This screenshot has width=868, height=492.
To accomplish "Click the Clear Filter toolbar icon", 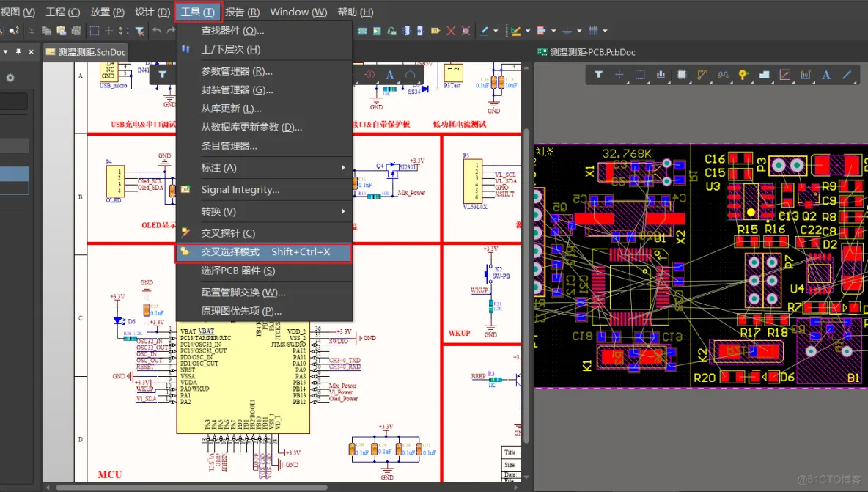I will coord(139,31).
